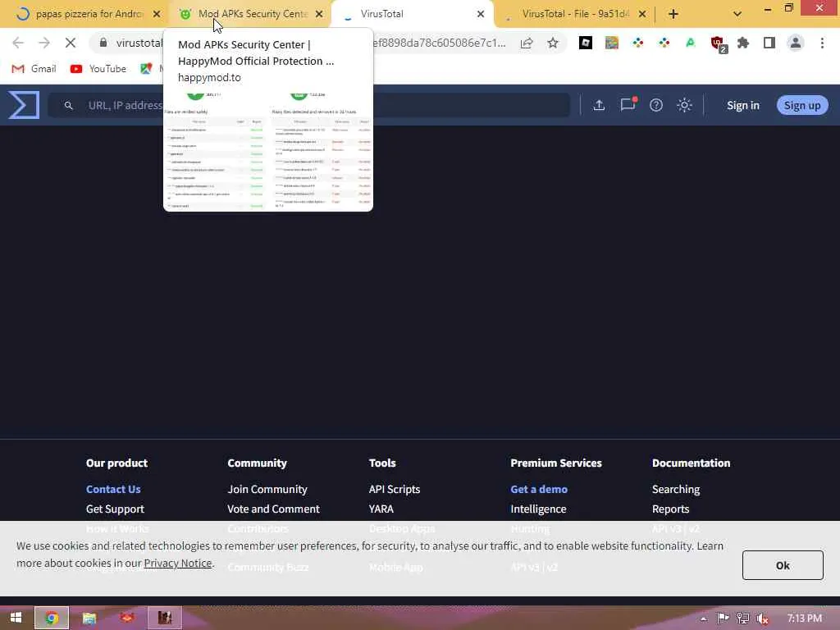Click the Contact Us footer link
Image resolution: width=840 pixels, height=630 pixels.
click(x=113, y=489)
